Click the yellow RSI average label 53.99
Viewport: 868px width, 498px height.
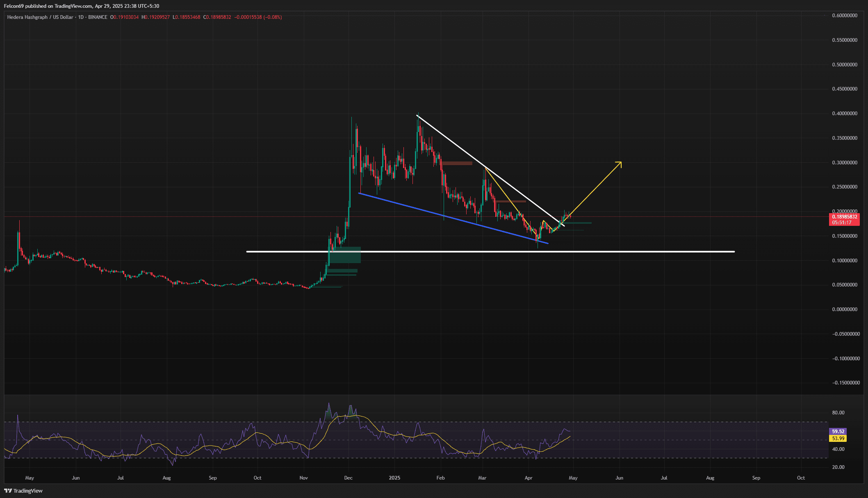click(x=838, y=438)
